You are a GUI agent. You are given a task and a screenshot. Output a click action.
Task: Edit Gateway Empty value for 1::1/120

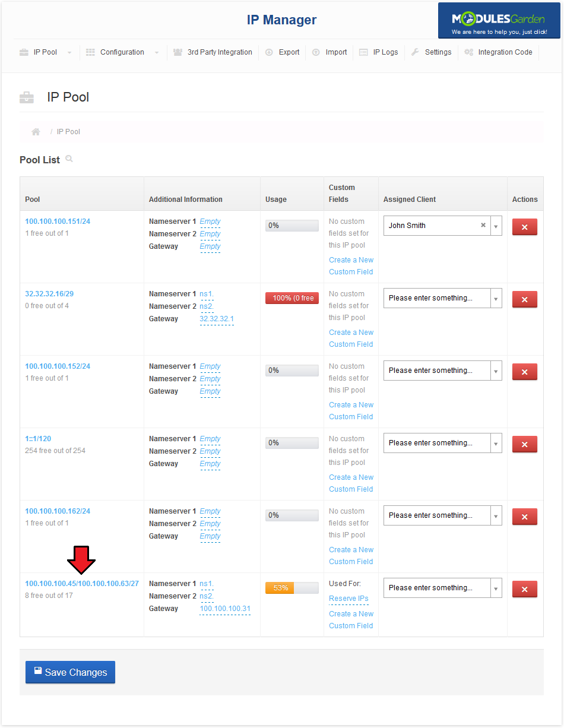coord(210,464)
